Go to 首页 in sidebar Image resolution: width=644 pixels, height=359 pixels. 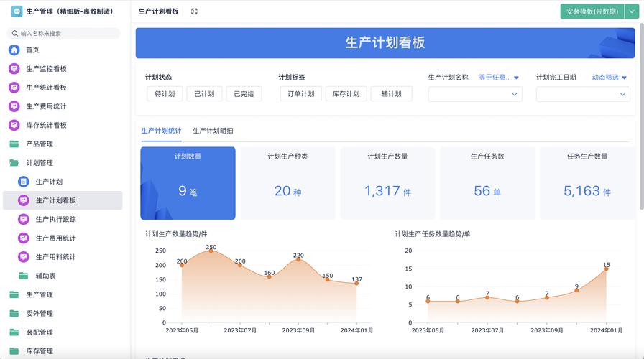(63, 50)
